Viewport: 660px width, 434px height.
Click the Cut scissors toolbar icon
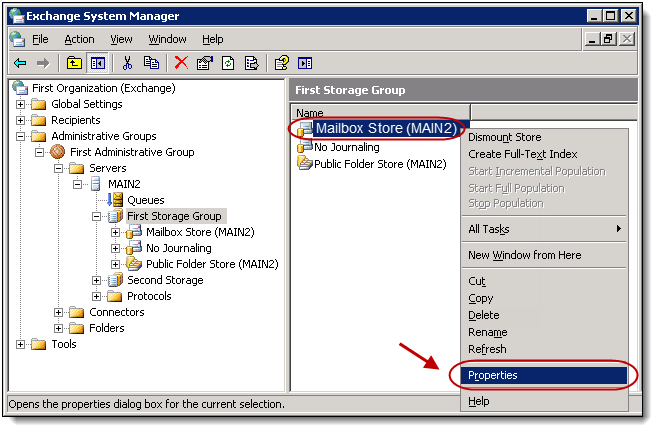click(x=127, y=64)
